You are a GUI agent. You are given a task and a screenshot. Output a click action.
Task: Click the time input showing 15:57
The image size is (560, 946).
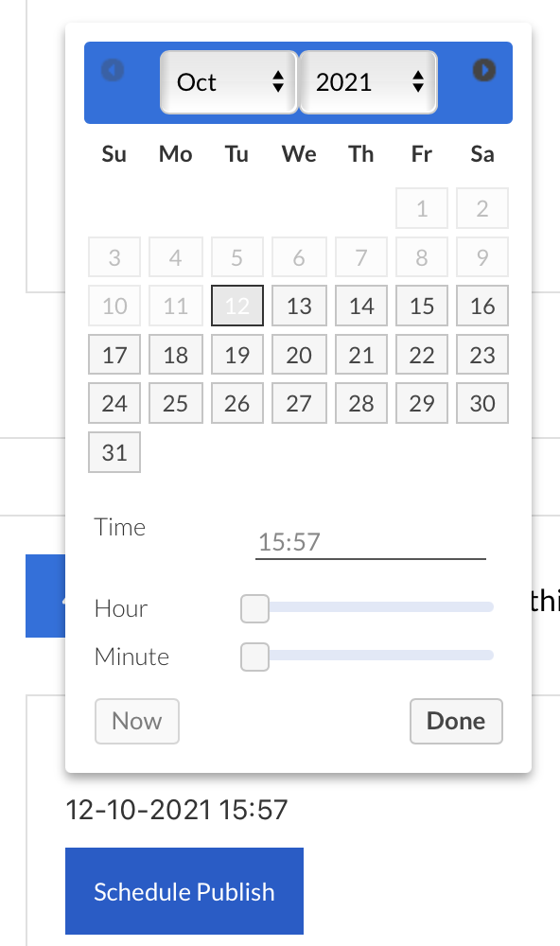[x=370, y=540]
